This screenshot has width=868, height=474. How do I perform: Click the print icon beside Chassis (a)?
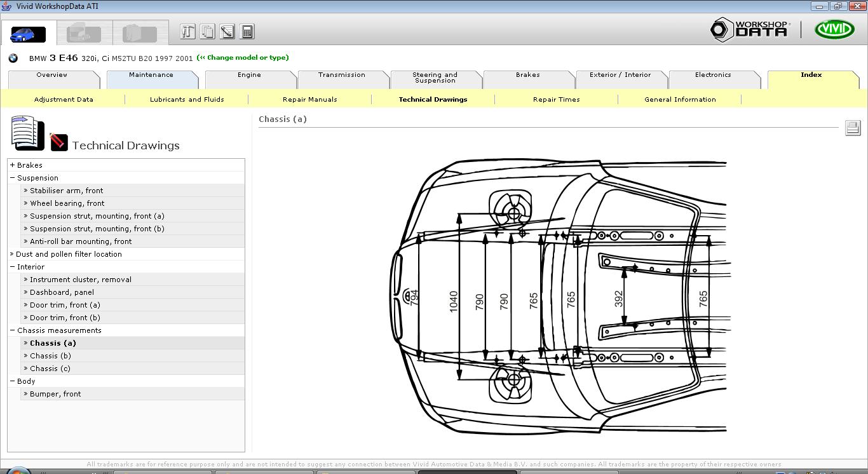coord(852,128)
